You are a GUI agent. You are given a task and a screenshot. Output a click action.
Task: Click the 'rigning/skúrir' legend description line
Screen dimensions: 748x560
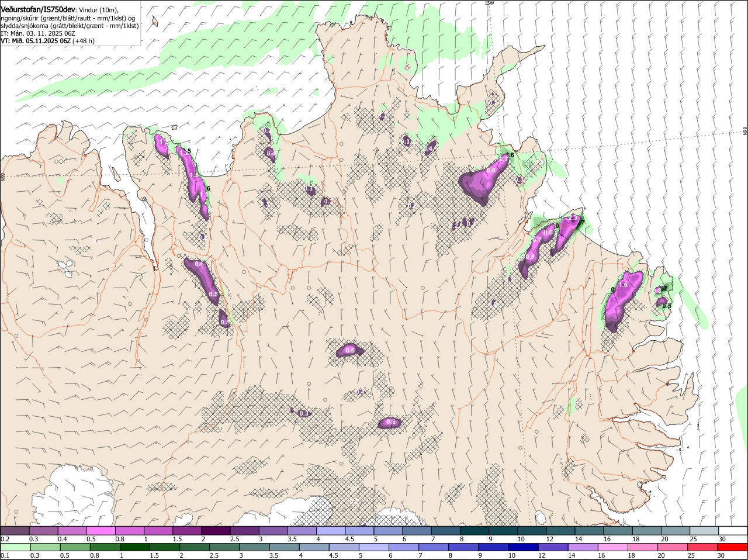[x=68, y=18]
